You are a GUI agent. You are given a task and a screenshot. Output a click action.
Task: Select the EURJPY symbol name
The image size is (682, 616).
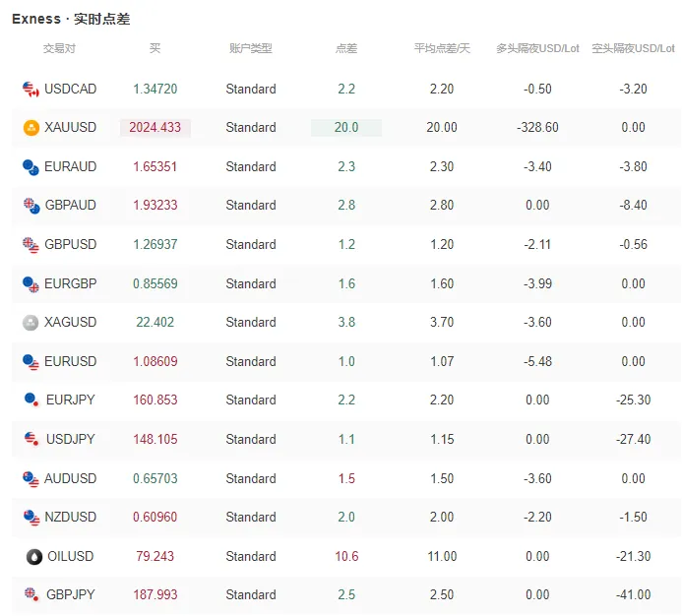point(71,400)
